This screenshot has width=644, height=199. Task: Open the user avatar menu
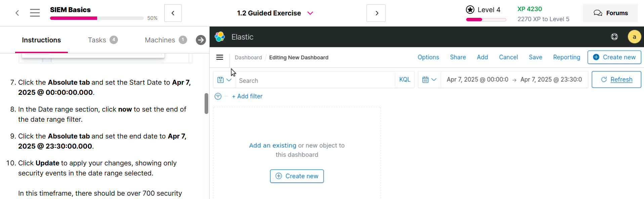[634, 37]
